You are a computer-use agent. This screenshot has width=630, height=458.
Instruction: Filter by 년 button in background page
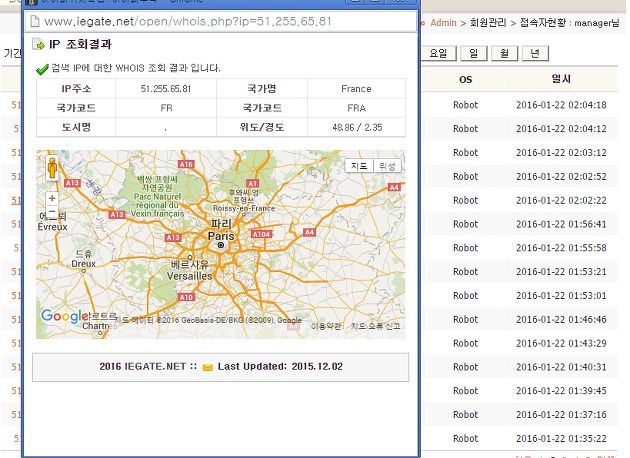(535, 53)
